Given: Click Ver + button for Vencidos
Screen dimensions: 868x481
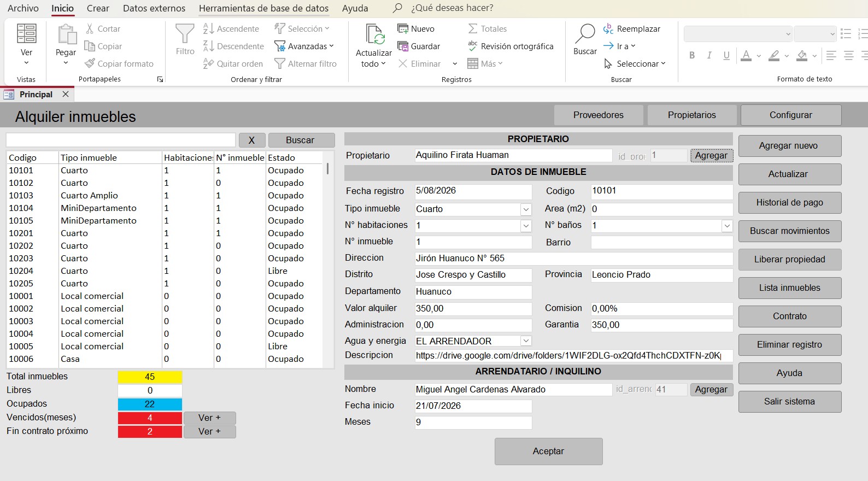Looking at the screenshot, I should click(210, 418).
